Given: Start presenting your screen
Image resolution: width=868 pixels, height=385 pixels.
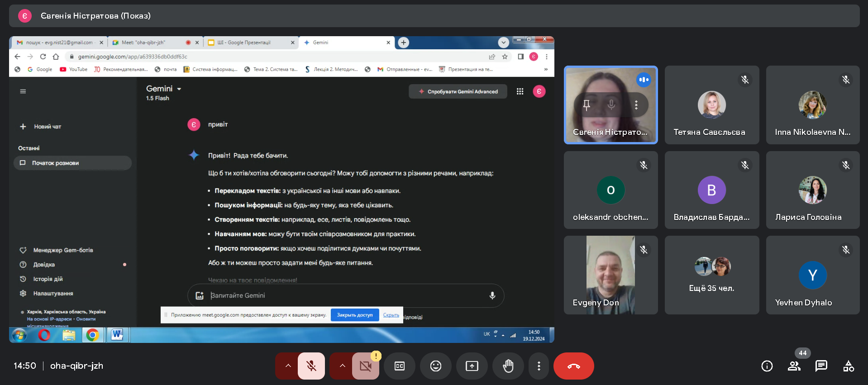Looking at the screenshot, I should 472,366.
